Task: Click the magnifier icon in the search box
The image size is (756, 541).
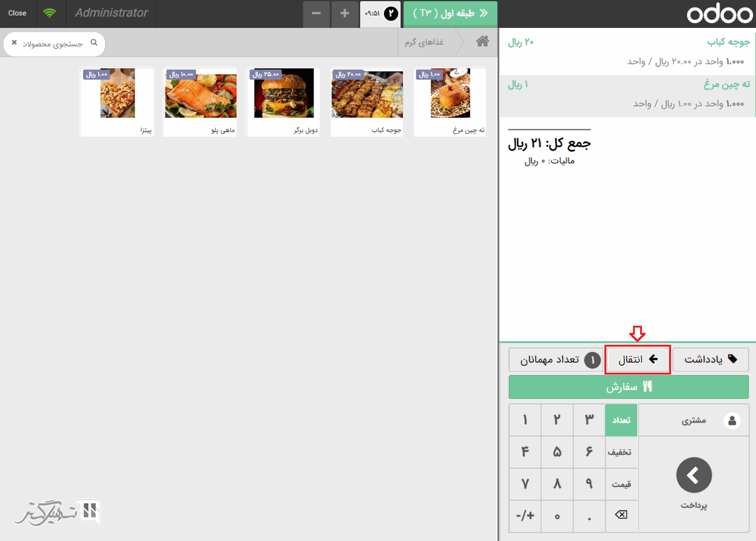Action: click(93, 43)
